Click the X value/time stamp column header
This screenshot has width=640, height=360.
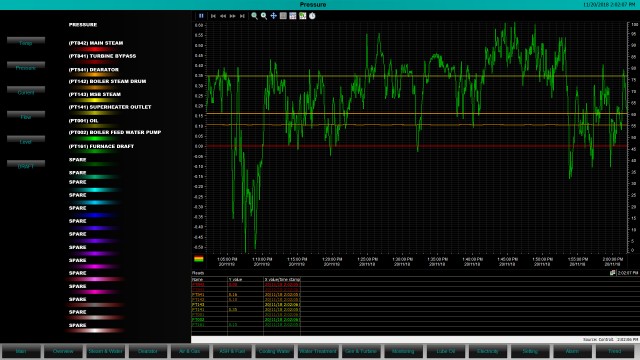coord(282,279)
